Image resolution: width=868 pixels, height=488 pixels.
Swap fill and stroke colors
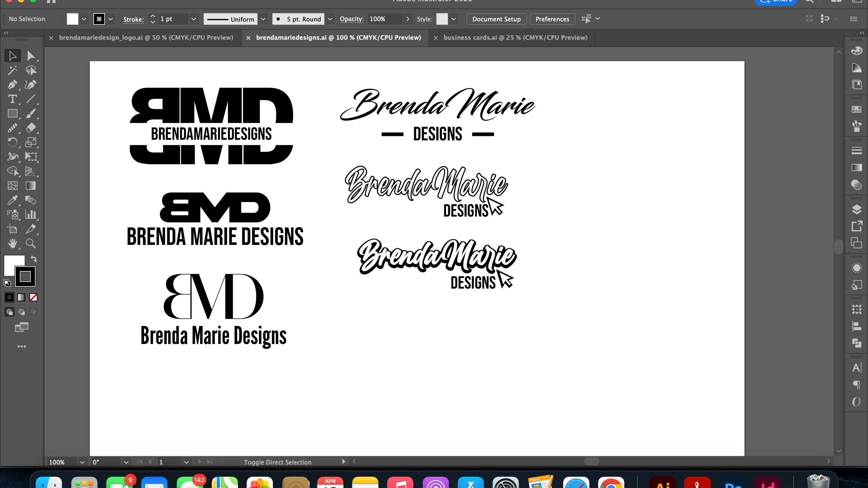(x=34, y=259)
